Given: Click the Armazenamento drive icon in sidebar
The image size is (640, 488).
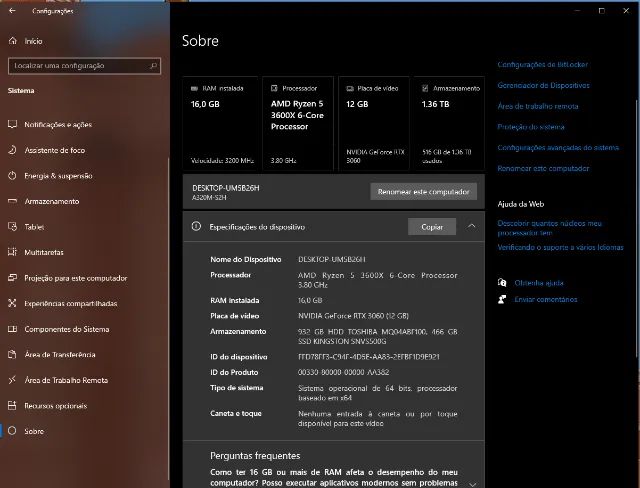Looking at the screenshot, I should point(13,201).
